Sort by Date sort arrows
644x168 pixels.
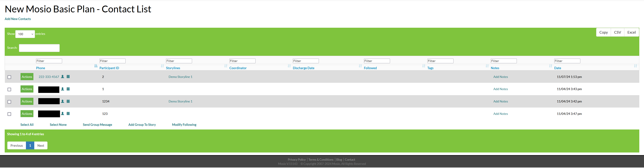click(635, 66)
